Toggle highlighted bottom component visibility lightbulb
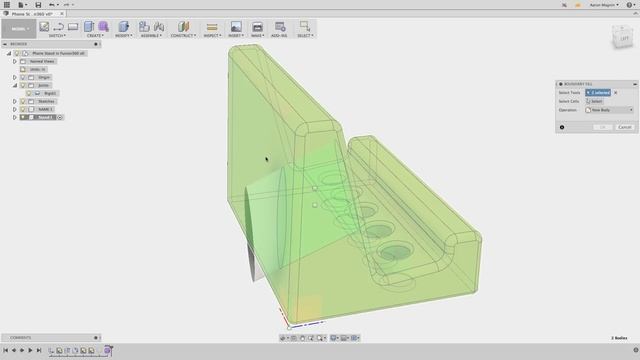The width and height of the screenshot is (640, 360). pos(23,118)
